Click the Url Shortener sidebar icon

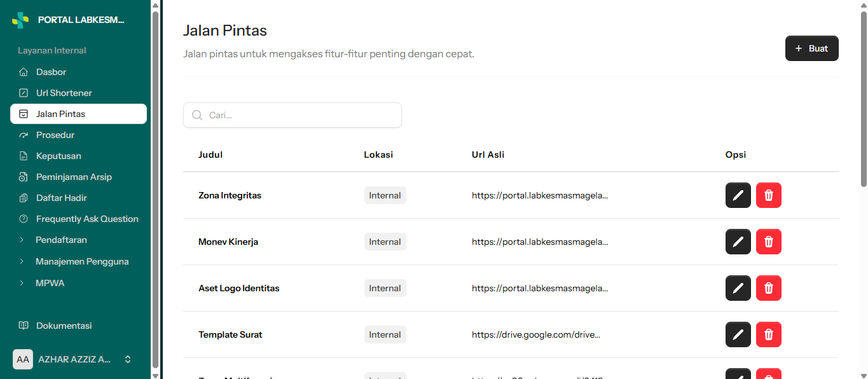coord(24,93)
